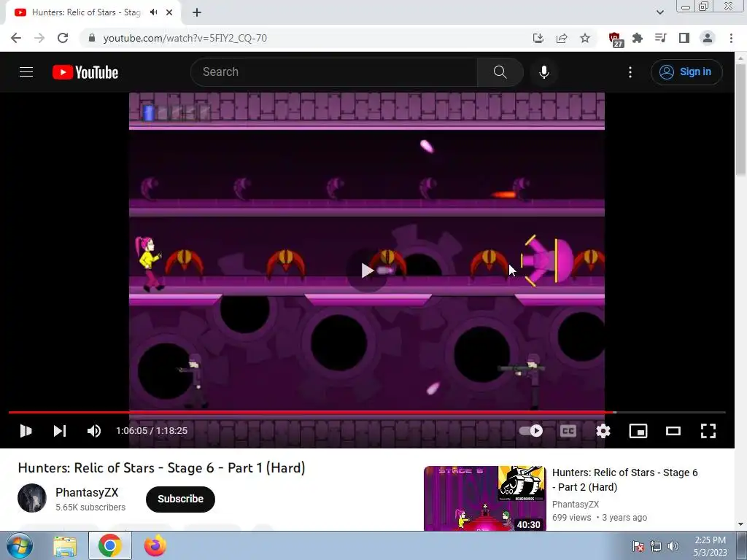Screen dimensions: 747x560
Task: Reload the page
Action: coord(63,38)
